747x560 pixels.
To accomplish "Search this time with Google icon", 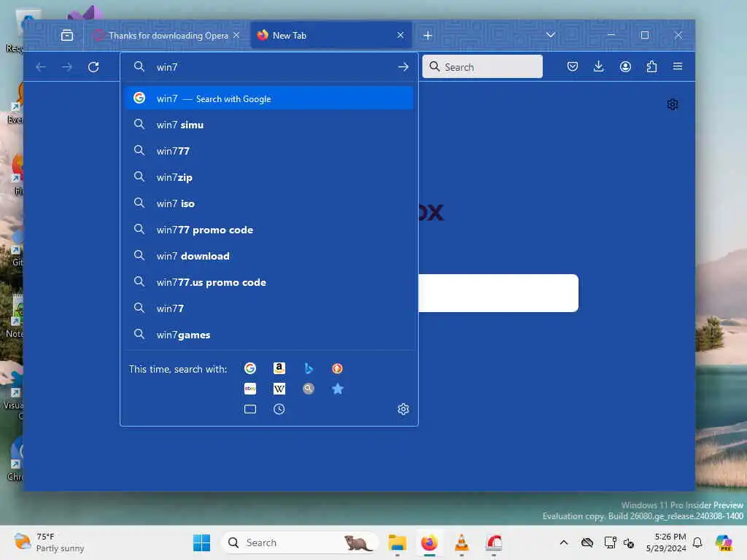I will 250,368.
